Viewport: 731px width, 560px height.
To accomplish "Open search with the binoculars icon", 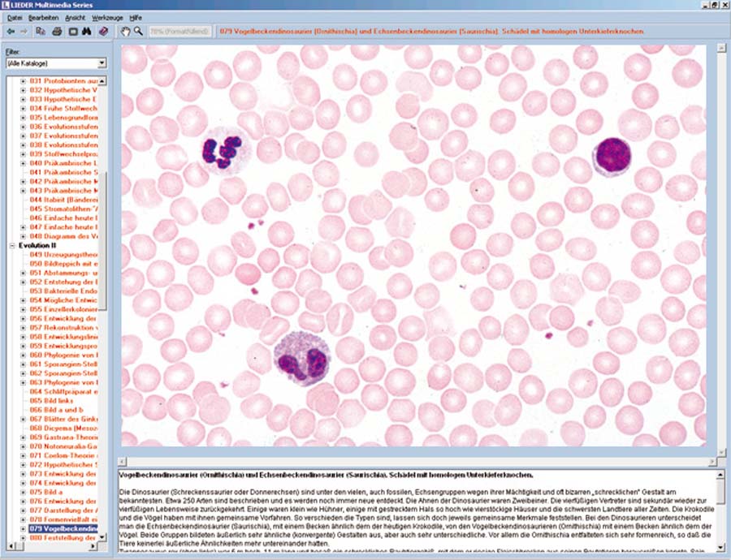I will click(x=87, y=31).
